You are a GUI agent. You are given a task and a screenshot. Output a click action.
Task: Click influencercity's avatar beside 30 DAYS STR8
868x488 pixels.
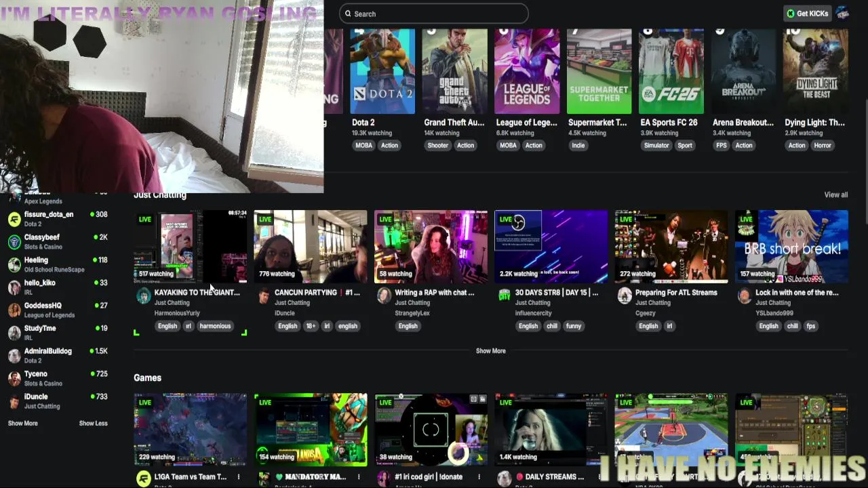coord(504,296)
